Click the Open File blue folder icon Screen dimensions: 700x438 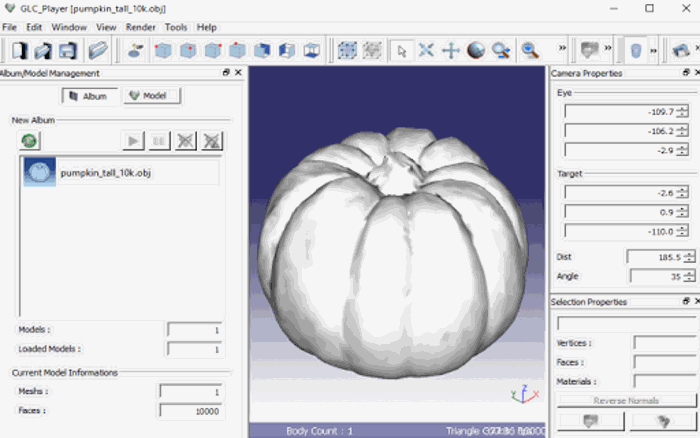click(98, 50)
